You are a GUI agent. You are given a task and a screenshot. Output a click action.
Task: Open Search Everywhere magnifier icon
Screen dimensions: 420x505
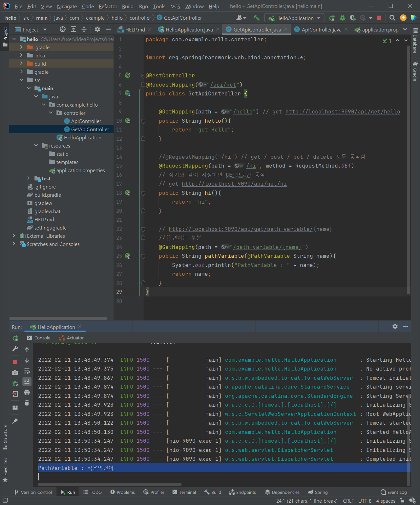point(392,18)
